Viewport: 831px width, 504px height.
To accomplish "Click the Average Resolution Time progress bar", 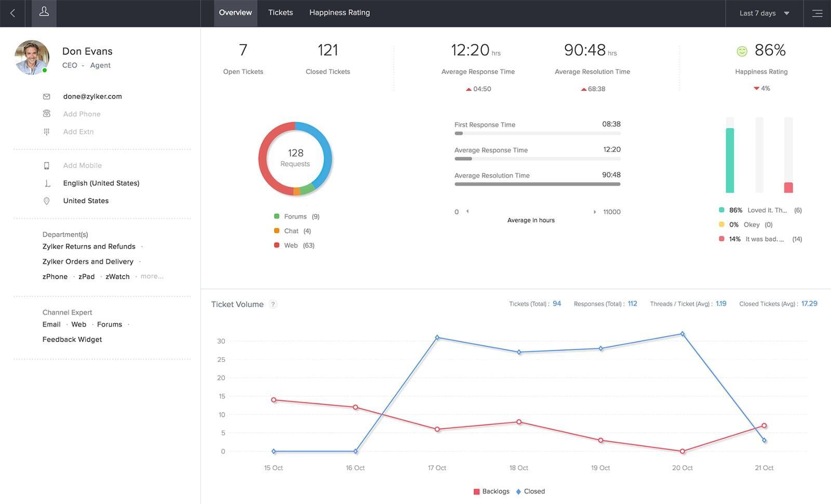I will coord(537,183).
